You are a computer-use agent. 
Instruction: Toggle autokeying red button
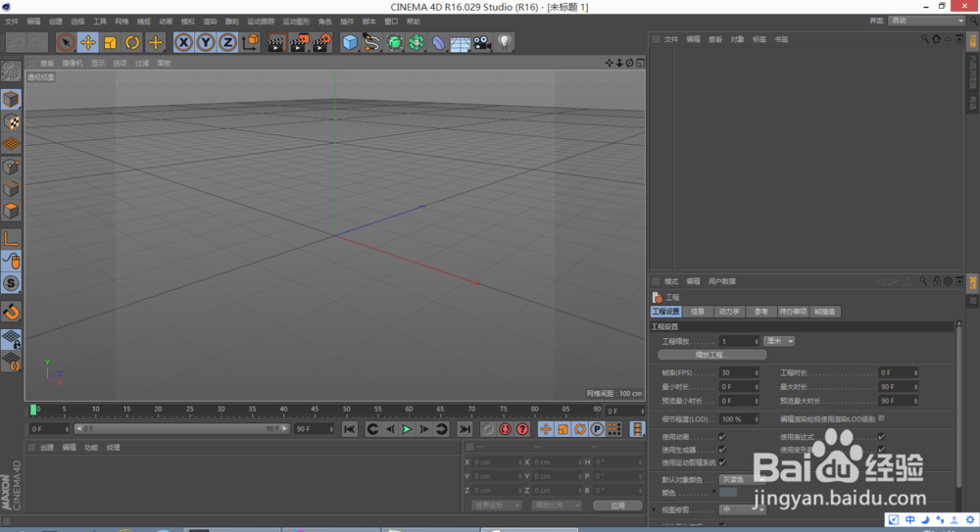point(505,429)
